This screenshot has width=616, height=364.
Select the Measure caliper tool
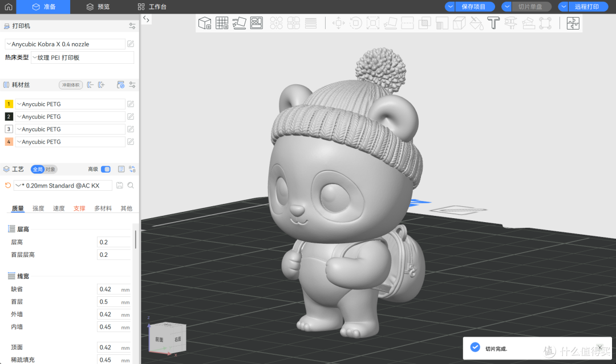point(510,23)
